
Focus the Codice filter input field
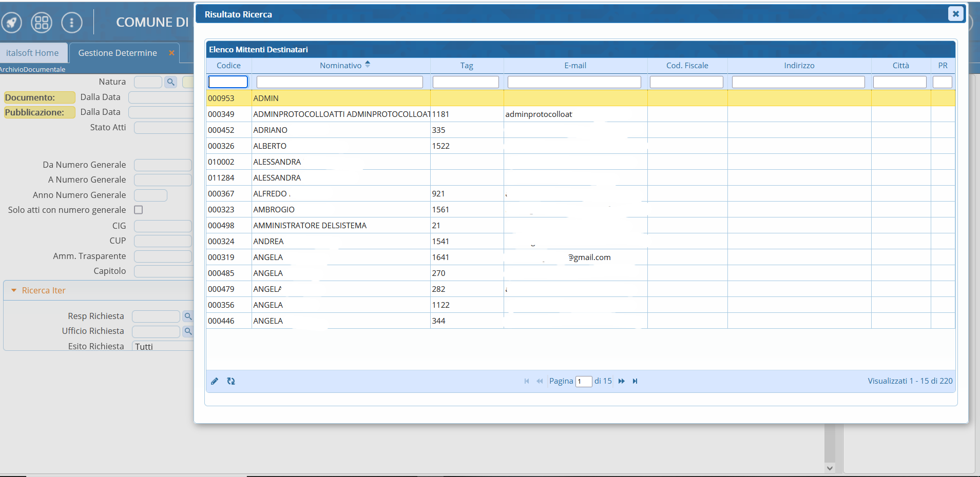[228, 82]
